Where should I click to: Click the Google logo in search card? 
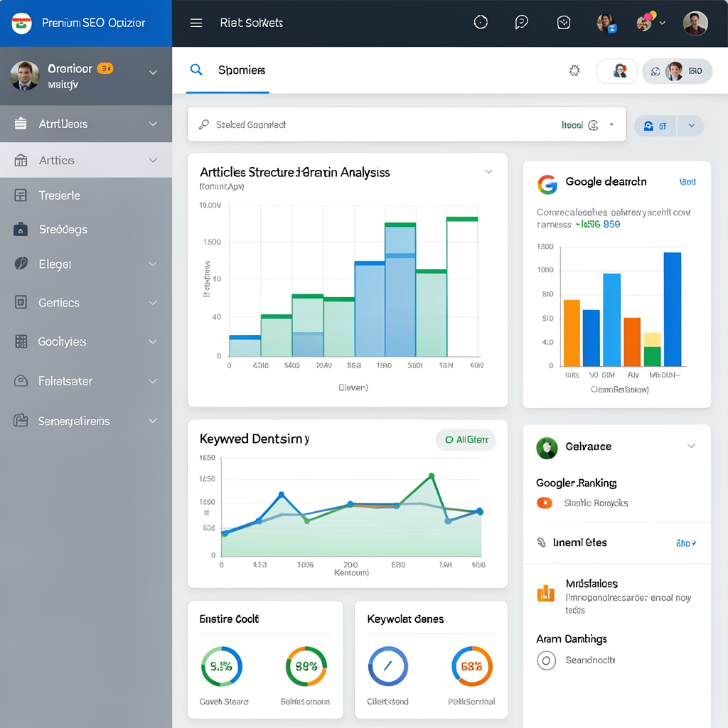[x=547, y=184]
